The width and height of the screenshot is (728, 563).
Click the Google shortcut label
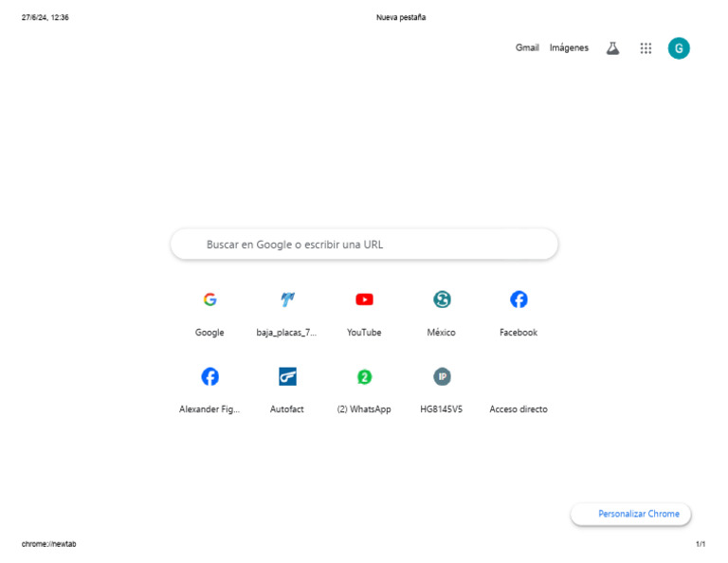[x=209, y=333]
